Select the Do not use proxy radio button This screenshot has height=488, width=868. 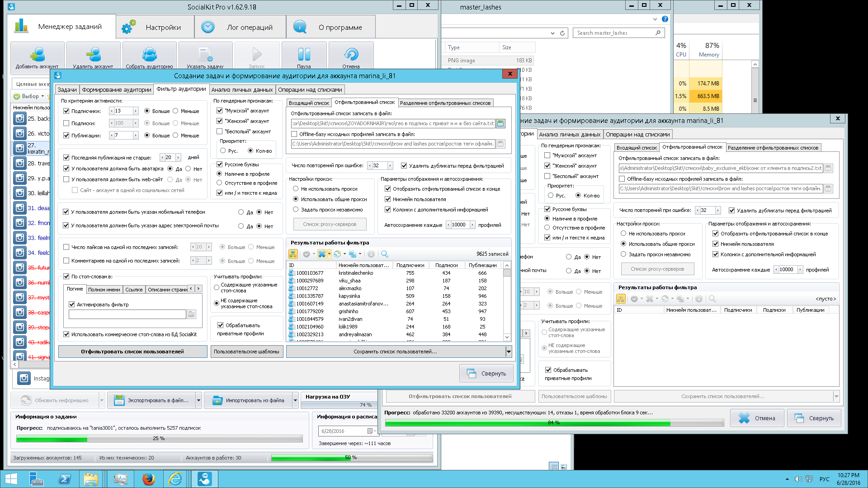(x=296, y=189)
